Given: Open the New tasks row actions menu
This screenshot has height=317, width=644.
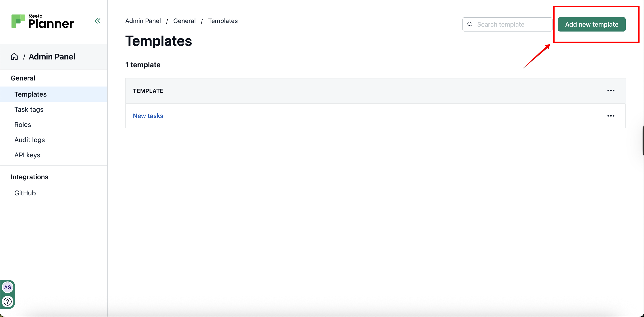Looking at the screenshot, I should 610,116.
